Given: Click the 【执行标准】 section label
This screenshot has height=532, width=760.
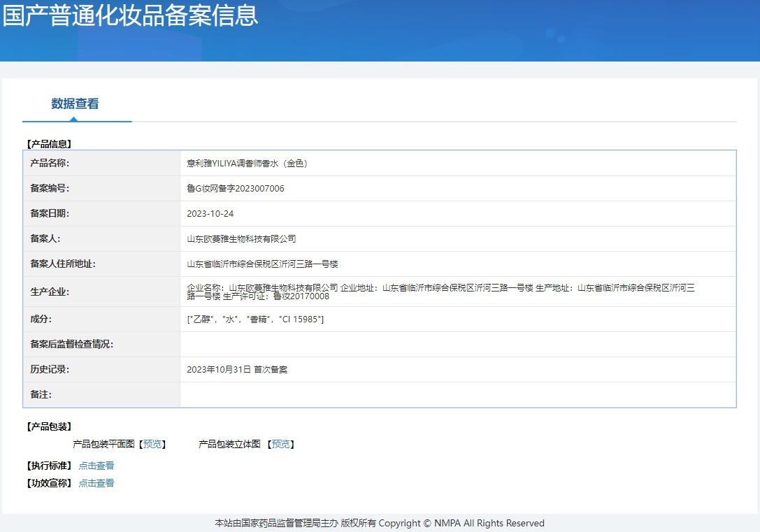Looking at the screenshot, I should (48, 465).
